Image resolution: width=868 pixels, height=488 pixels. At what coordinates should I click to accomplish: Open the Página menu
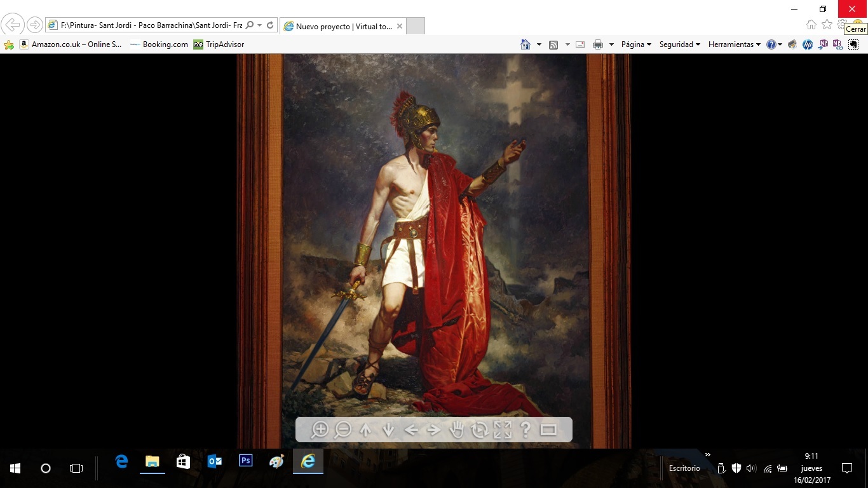pos(637,44)
